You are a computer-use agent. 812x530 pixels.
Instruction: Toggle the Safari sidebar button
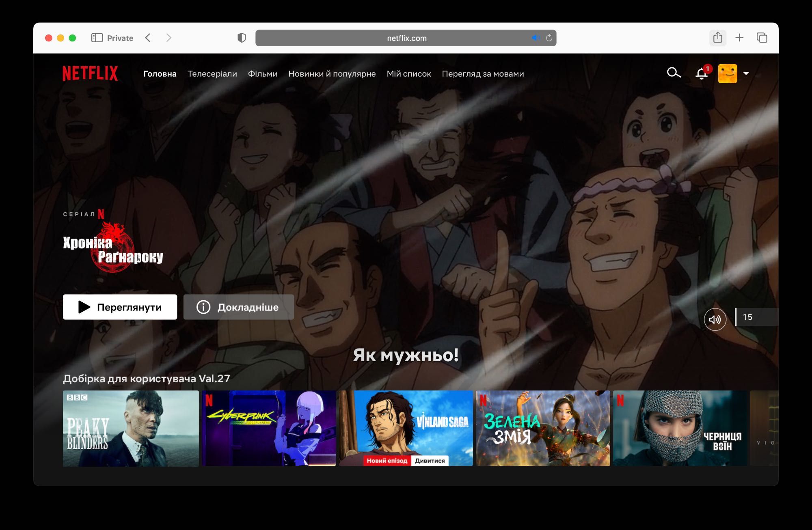point(97,38)
